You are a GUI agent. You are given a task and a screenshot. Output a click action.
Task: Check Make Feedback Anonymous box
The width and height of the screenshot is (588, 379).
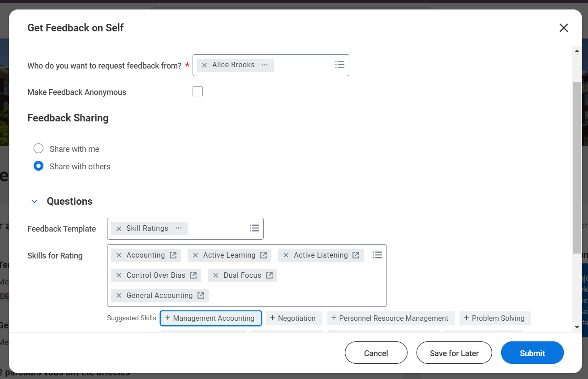tap(197, 92)
